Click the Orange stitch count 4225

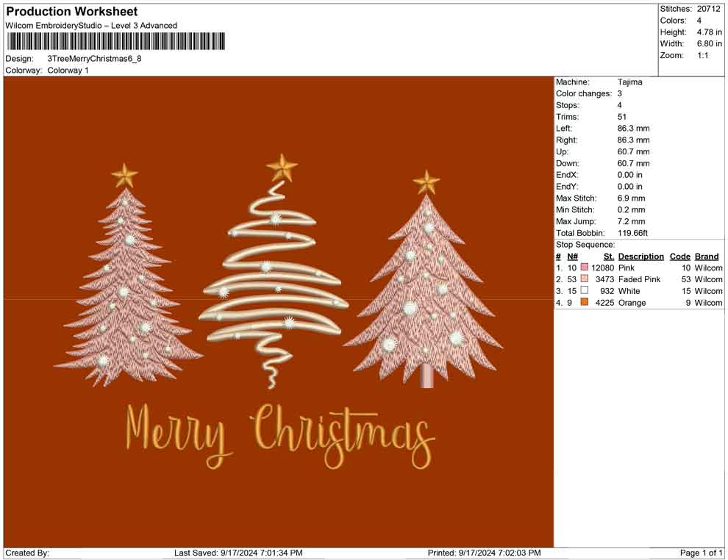coord(604,303)
